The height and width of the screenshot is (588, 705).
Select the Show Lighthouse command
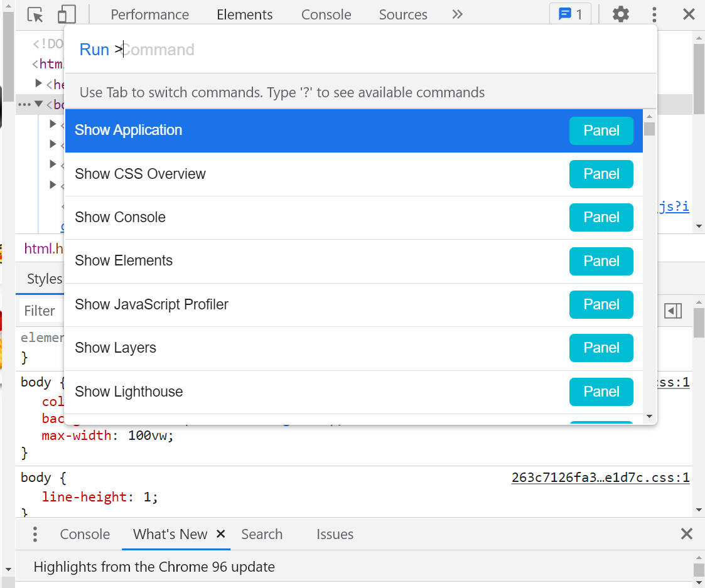pyautogui.click(x=354, y=392)
